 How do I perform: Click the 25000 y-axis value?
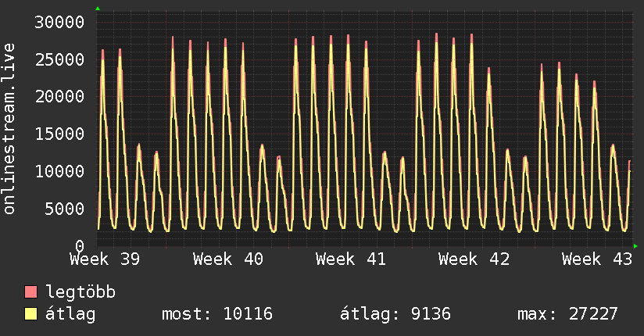point(59,59)
